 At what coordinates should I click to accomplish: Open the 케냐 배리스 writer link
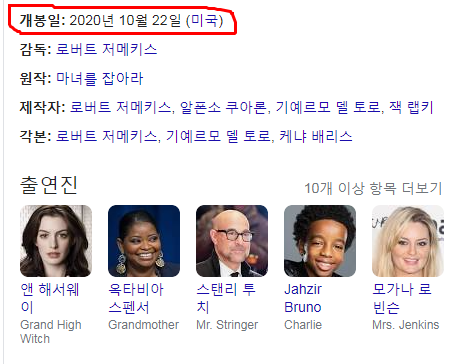pyautogui.click(x=316, y=136)
